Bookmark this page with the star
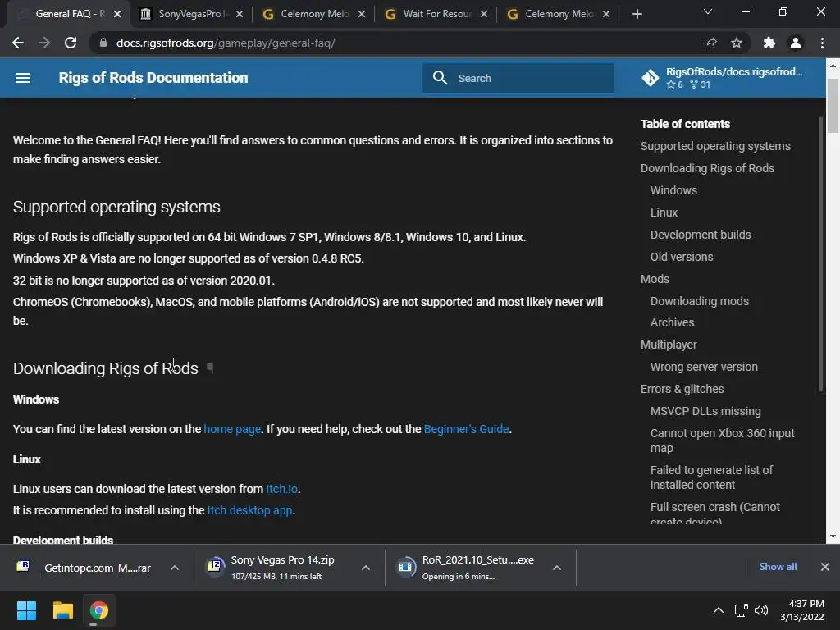The image size is (840, 630). coord(737,43)
